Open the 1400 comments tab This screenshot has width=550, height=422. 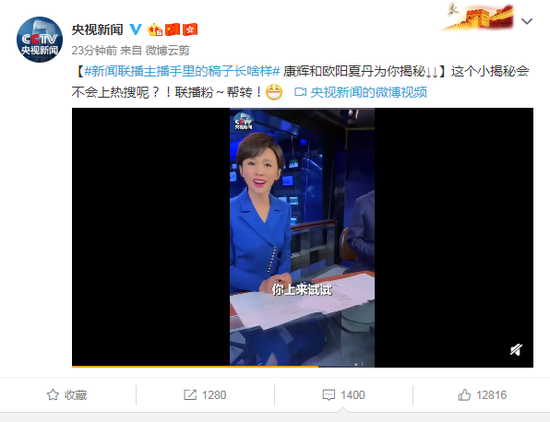344,395
